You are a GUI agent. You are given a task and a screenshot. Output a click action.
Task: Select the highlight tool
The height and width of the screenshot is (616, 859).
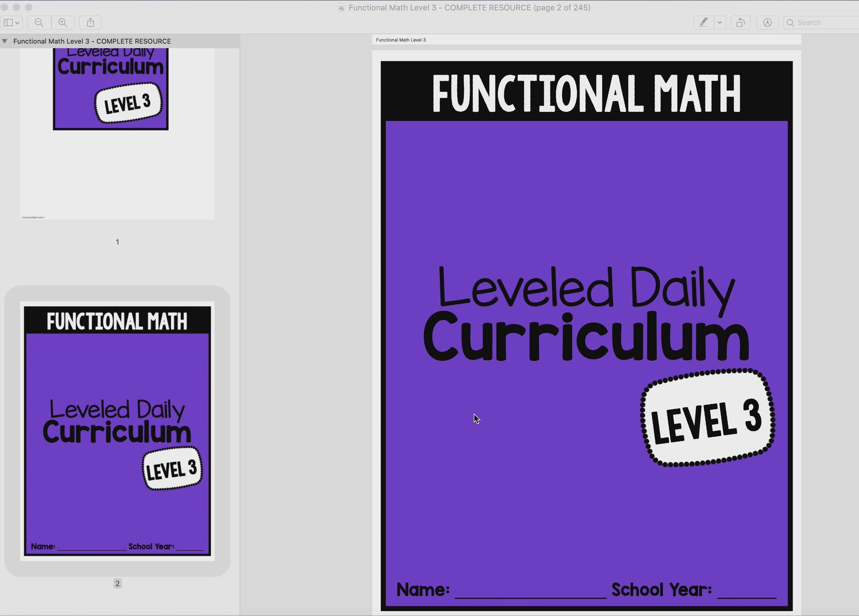(x=704, y=22)
